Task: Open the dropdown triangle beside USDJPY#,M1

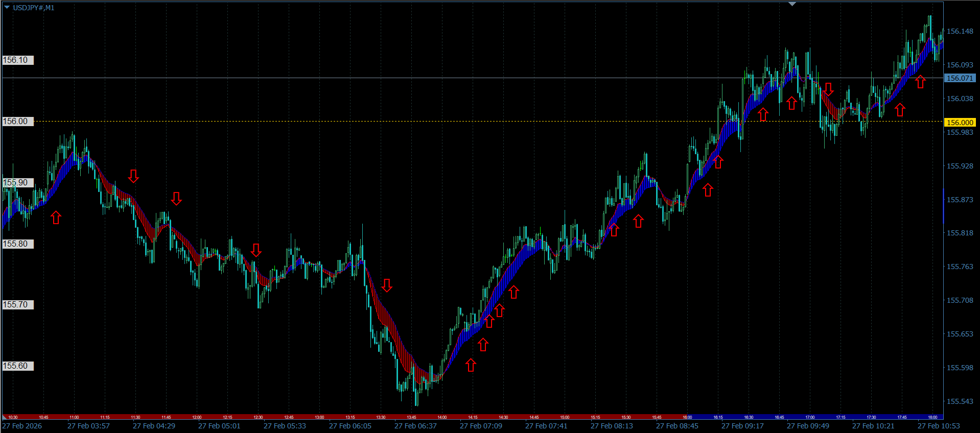Action: point(7,7)
